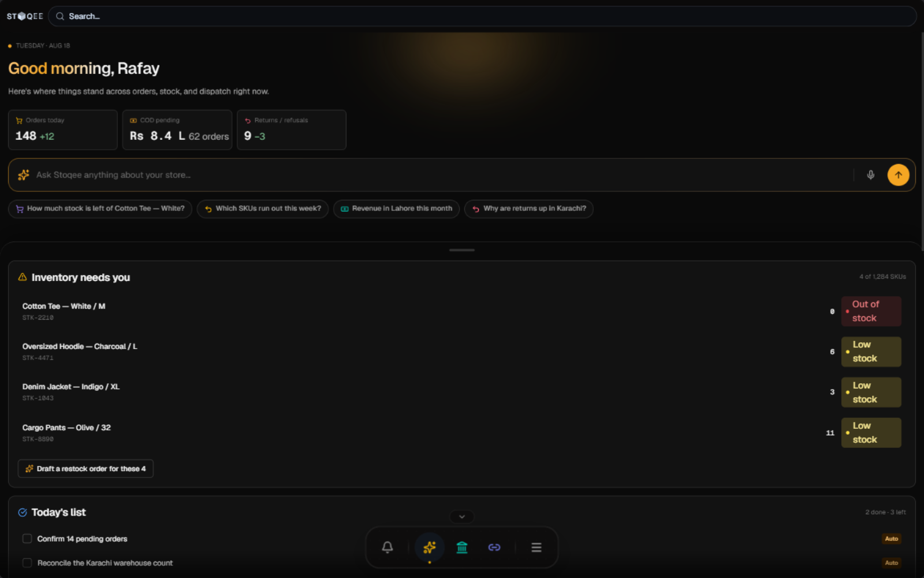The image size is (924, 578).
Task: Click the Today's list check icon
Action: click(x=23, y=512)
